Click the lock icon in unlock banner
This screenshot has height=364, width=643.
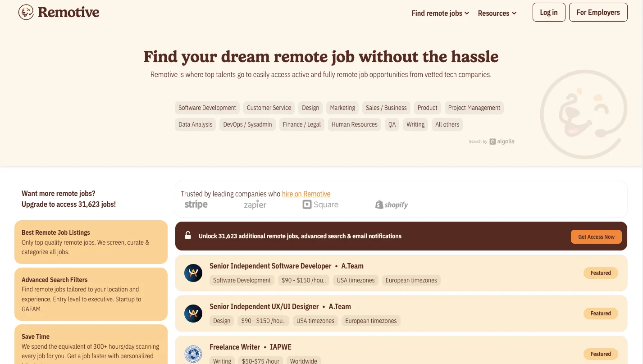coord(188,235)
